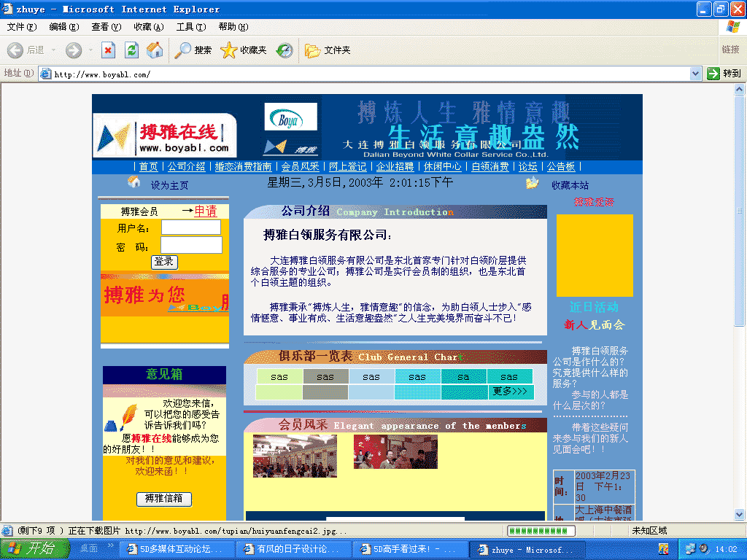
Task: Click the 搏雅信箱 mailbox button
Action: [164, 499]
